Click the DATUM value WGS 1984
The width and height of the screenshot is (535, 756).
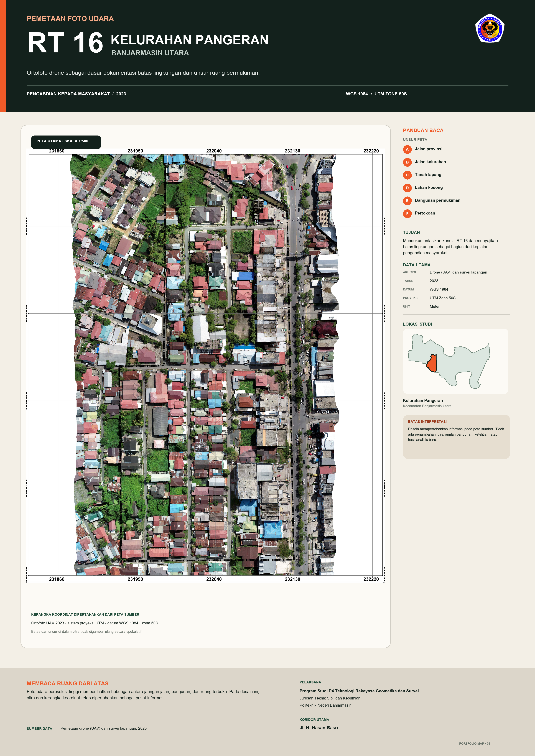coord(439,290)
